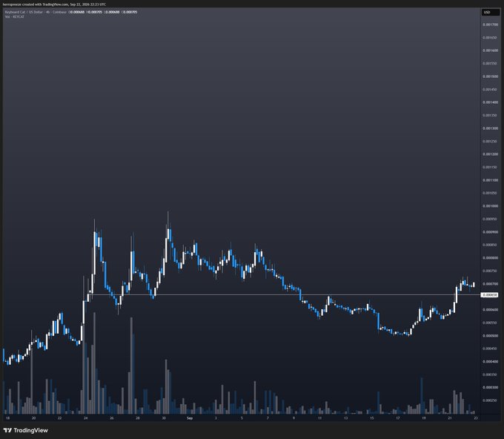Select the 0.000658 price line label
504x439 pixels.
489,295
